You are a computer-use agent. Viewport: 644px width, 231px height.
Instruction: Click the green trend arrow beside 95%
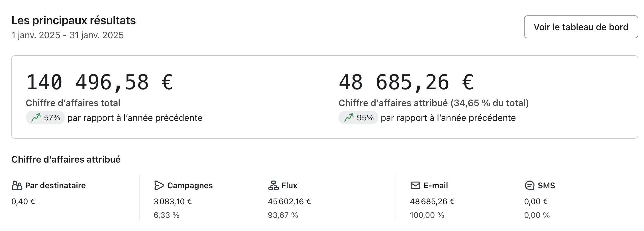[349, 117]
